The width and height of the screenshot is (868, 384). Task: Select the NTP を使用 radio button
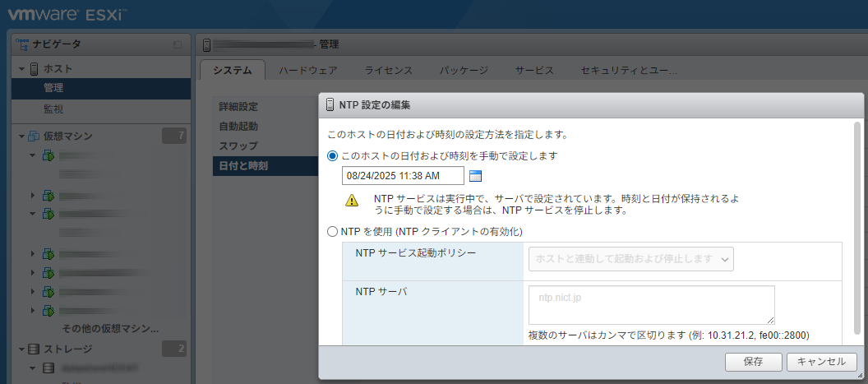coord(332,232)
